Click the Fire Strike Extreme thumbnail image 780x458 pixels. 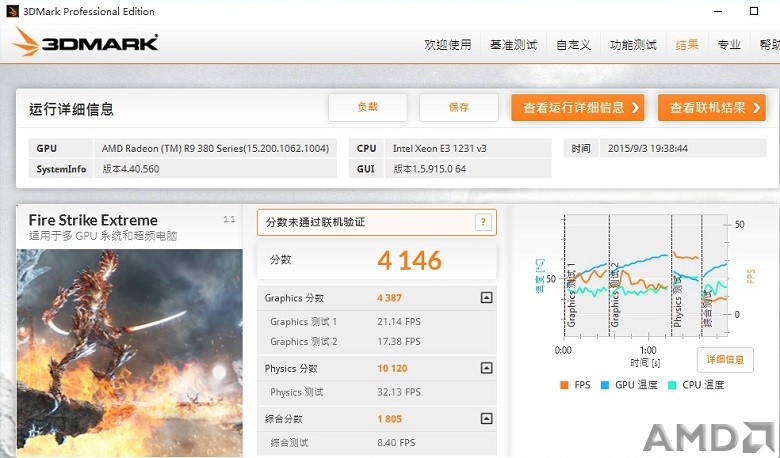tap(129, 352)
